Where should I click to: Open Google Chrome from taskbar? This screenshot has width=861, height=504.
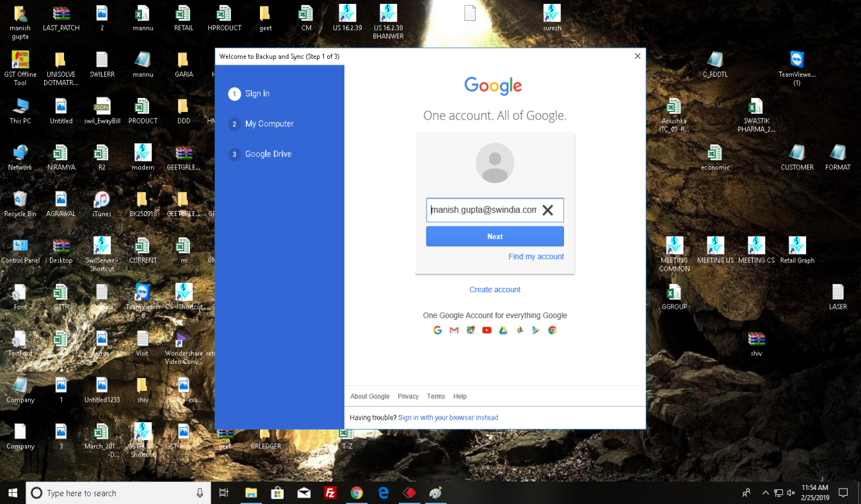point(357,492)
